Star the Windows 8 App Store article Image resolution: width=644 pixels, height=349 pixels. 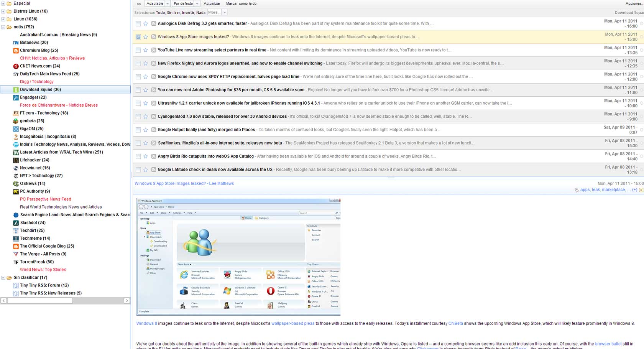(146, 37)
